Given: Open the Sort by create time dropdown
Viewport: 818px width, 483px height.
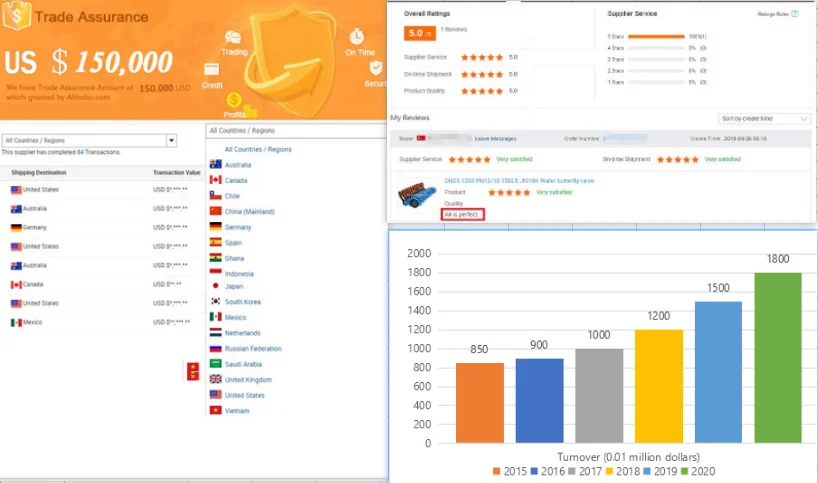Looking at the screenshot, I should 764,119.
